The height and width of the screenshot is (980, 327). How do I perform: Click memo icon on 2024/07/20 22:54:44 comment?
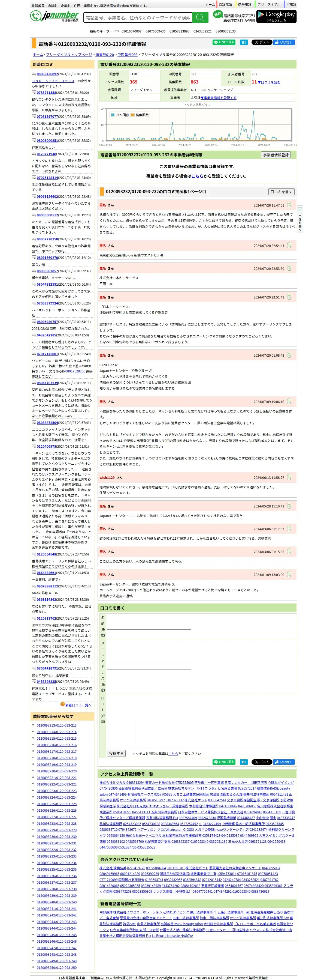point(289,245)
